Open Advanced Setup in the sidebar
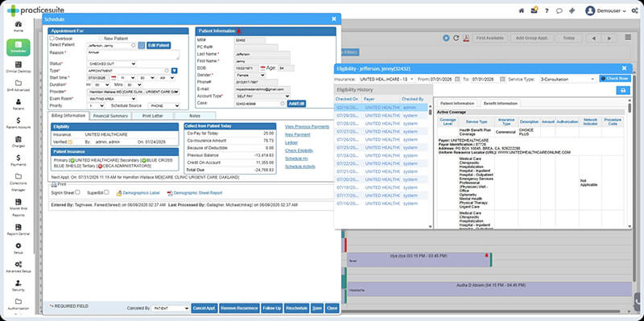 point(18,267)
